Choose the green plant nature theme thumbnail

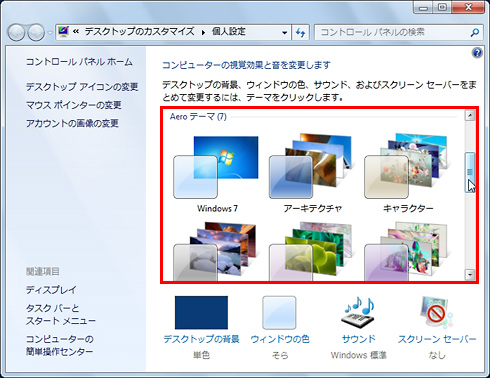coord(311,251)
